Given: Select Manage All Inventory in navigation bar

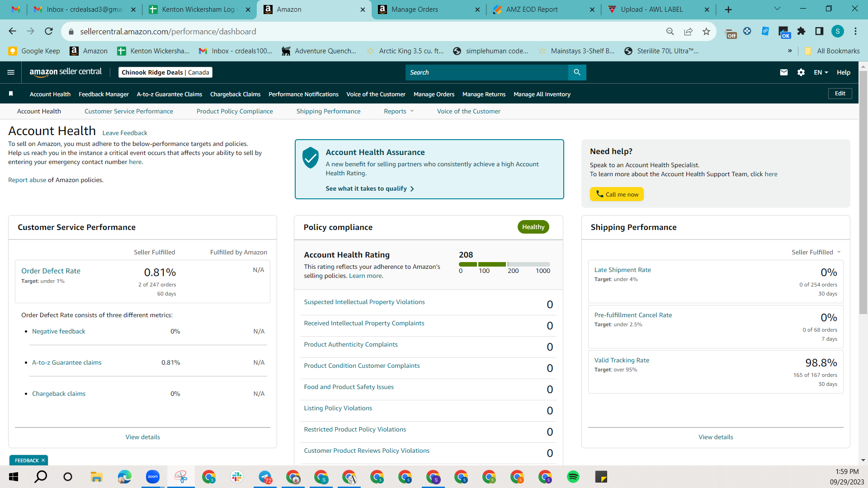Looking at the screenshot, I should (x=542, y=94).
